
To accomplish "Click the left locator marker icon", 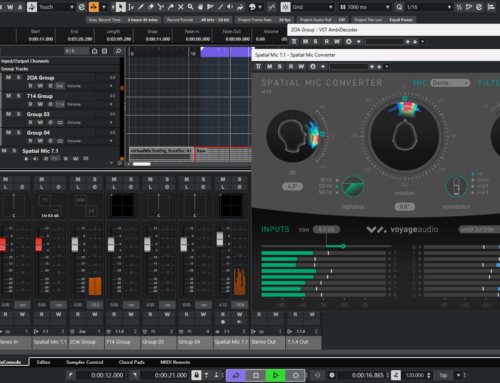I will [x=70, y=375].
